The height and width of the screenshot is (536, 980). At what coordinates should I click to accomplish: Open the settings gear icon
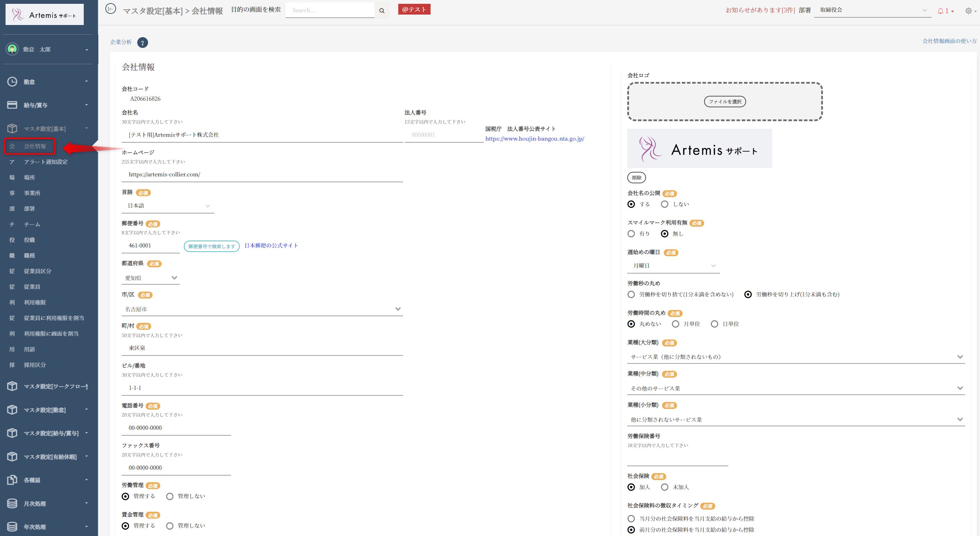968,11
